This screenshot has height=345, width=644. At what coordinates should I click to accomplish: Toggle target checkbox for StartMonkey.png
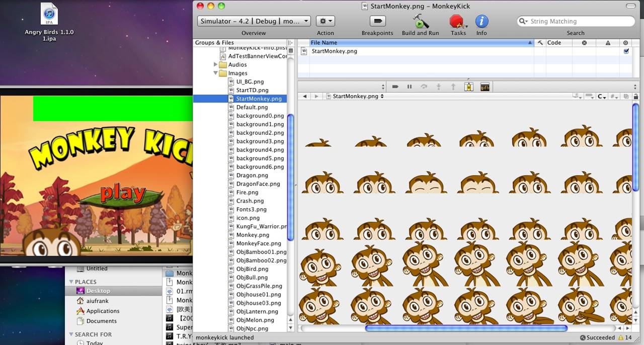[626, 51]
